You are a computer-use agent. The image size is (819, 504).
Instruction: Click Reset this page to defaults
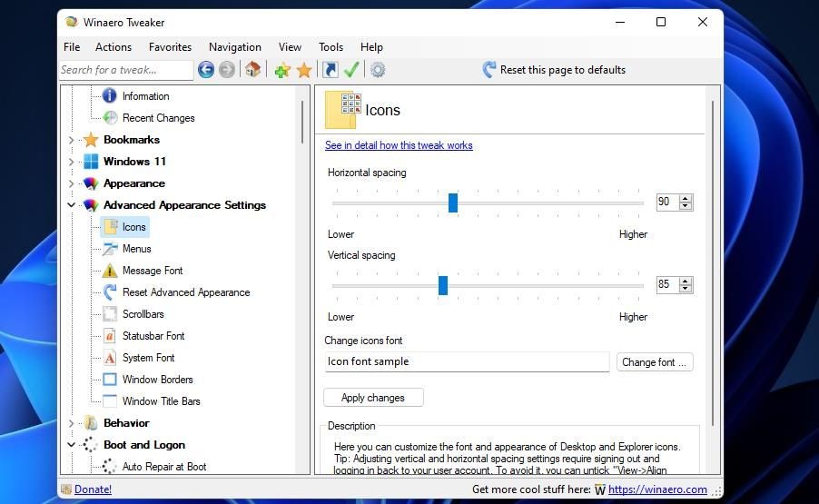(554, 69)
